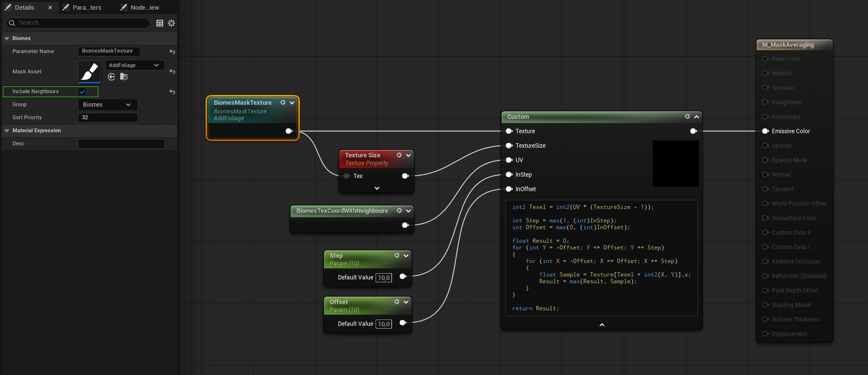
Task: Toggle the Step node chevron
Action: tap(406, 255)
